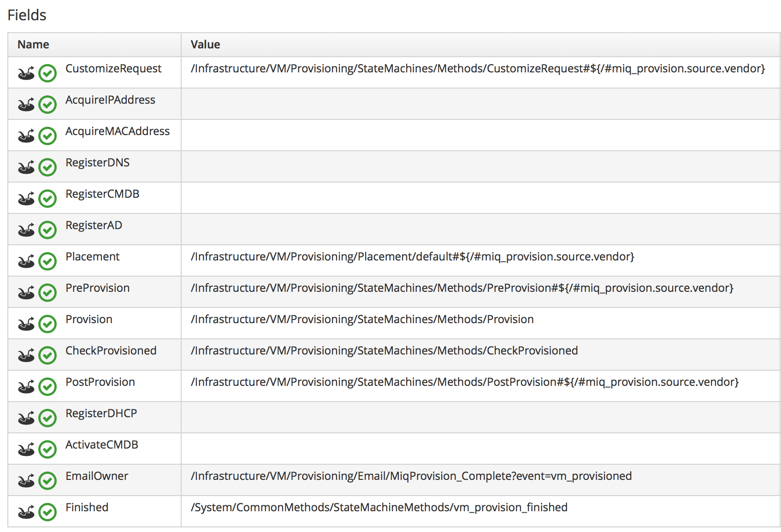781x532 pixels.
Task: Click the green checkmark beside Finished
Action: tap(47, 512)
